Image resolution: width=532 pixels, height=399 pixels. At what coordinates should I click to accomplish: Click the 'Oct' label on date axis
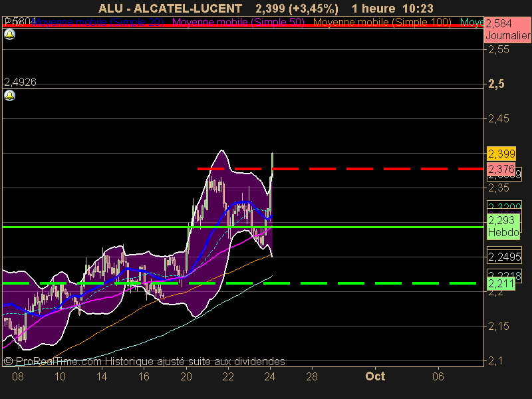375,376
